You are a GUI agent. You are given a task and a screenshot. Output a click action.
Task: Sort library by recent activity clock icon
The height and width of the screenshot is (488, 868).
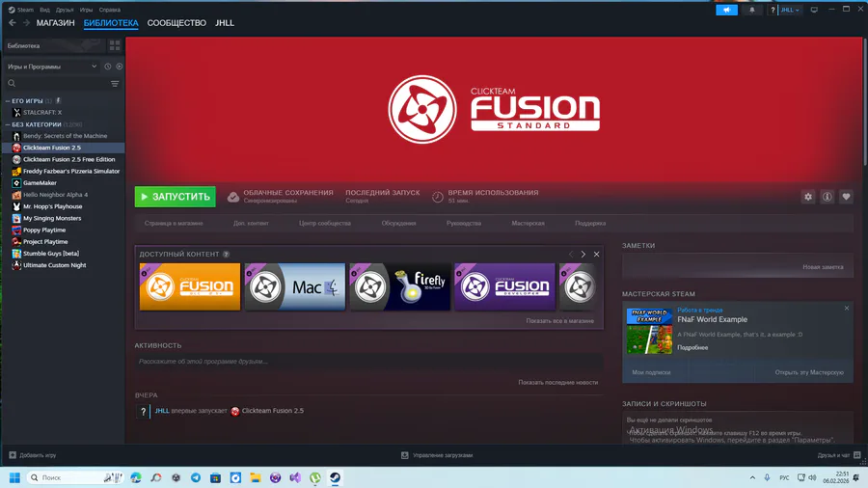click(x=107, y=67)
